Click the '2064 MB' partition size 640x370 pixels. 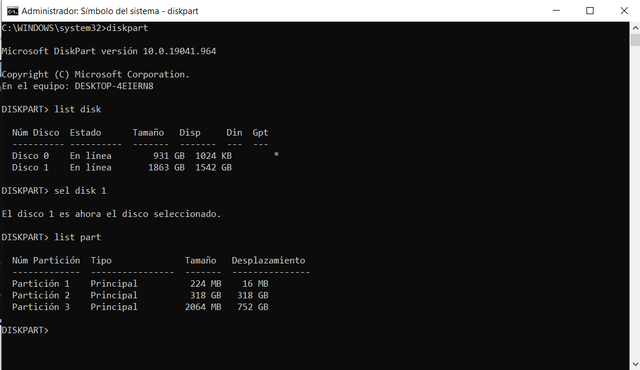click(x=203, y=307)
